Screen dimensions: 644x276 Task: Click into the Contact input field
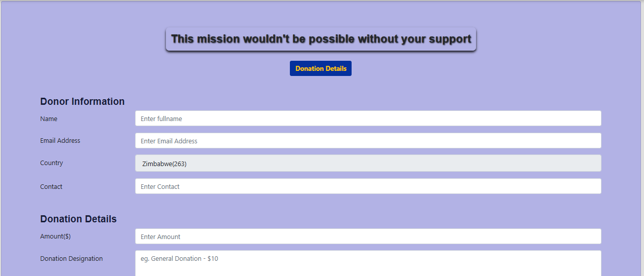click(x=368, y=186)
